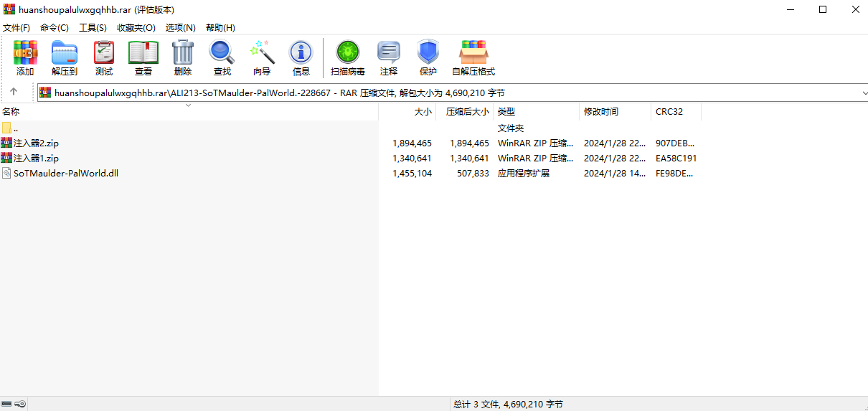This screenshot has height=411, width=868.
Task: Sort by Type (类型) column header
Action: click(537, 112)
